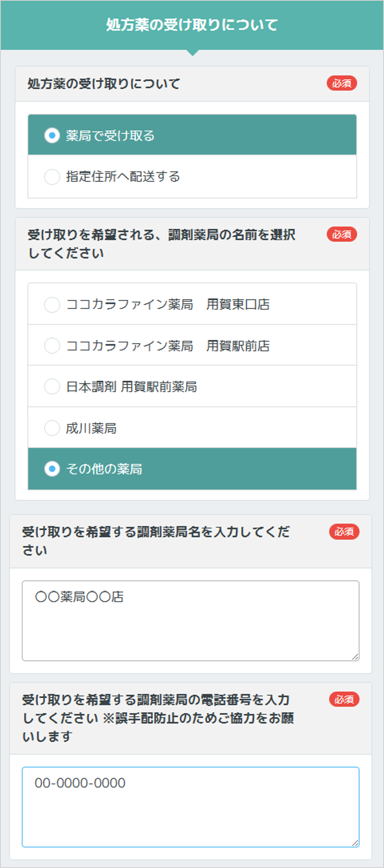
Task: Click the 処方薬の受け取りについて question label
Action: tap(103, 84)
